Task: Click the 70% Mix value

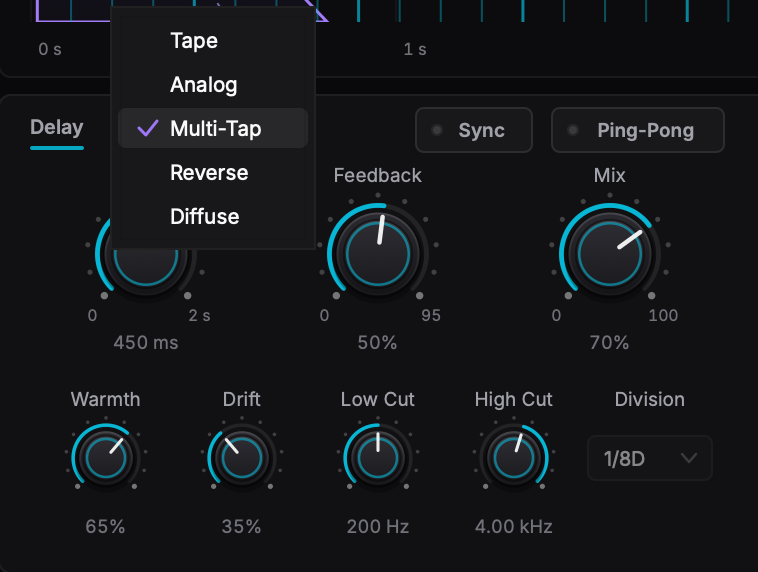Action: [x=610, y=343]
